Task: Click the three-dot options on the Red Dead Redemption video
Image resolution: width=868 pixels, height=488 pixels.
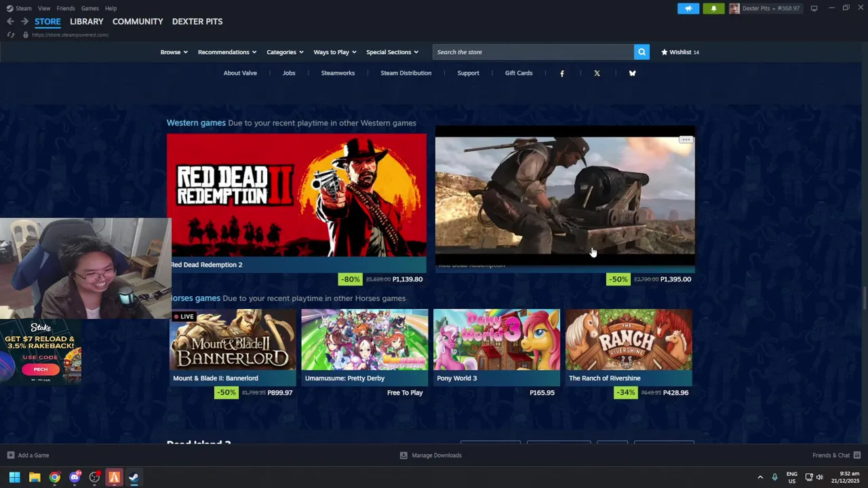Action: (x=686, y=140)
